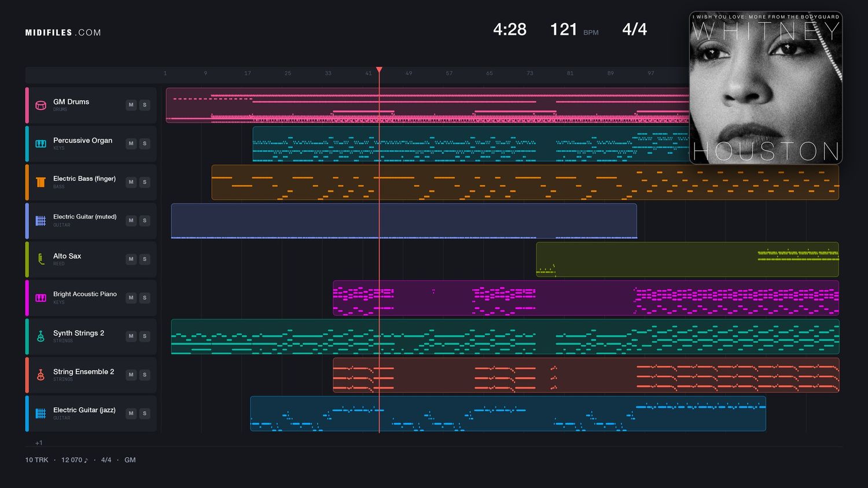
Task: Solo the Electric Guitar (jazz) track
Action: (x=145, y=413)
